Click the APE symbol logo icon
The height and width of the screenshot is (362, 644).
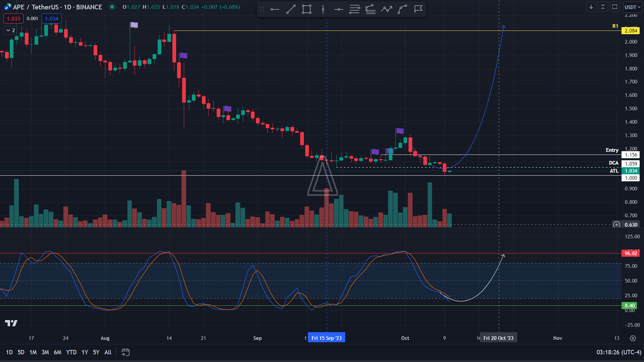coord(7,7)
